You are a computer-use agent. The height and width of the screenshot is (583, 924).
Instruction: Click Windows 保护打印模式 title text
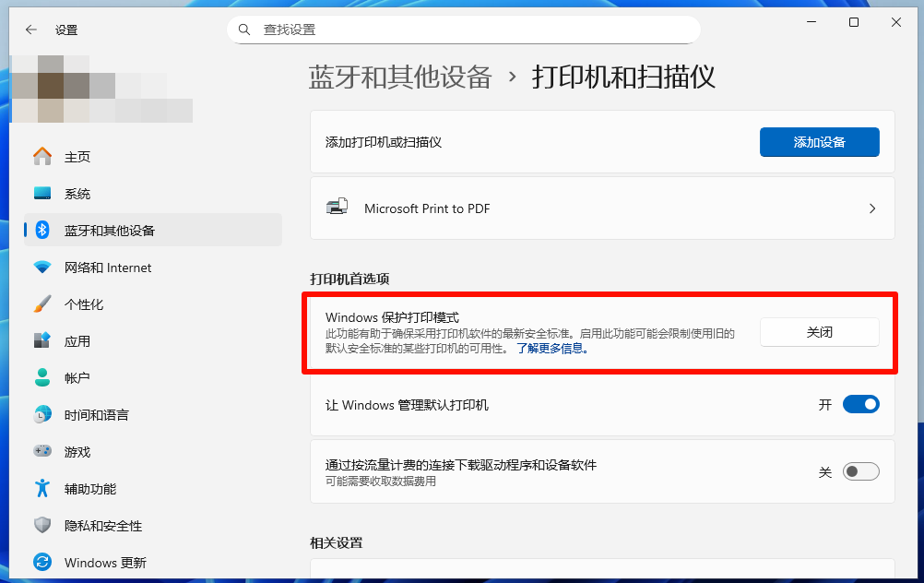tap(393, 317)
